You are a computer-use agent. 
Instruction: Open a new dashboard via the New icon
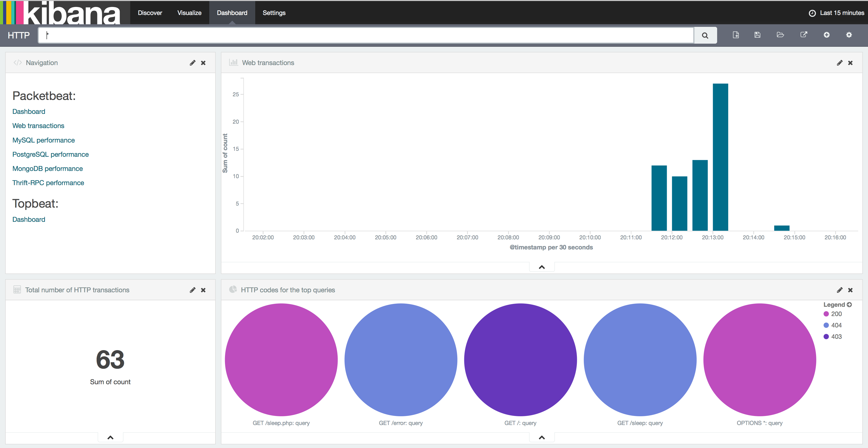(x=736, y=35)
